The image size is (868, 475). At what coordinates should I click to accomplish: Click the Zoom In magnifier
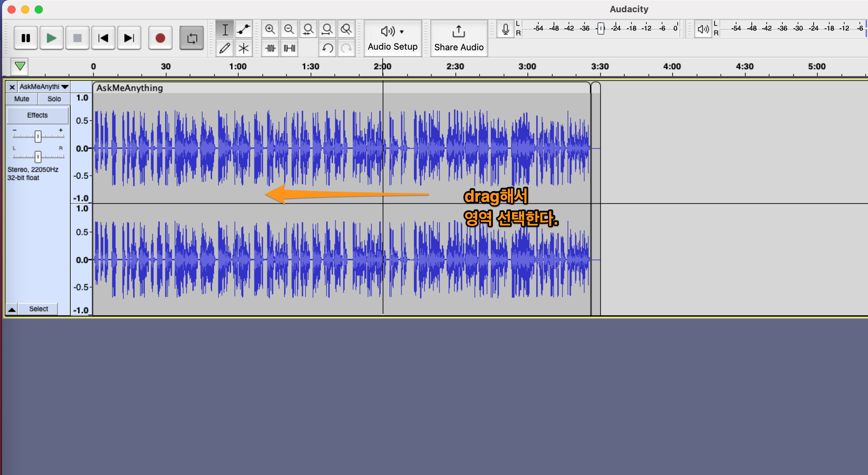(270, 30)
